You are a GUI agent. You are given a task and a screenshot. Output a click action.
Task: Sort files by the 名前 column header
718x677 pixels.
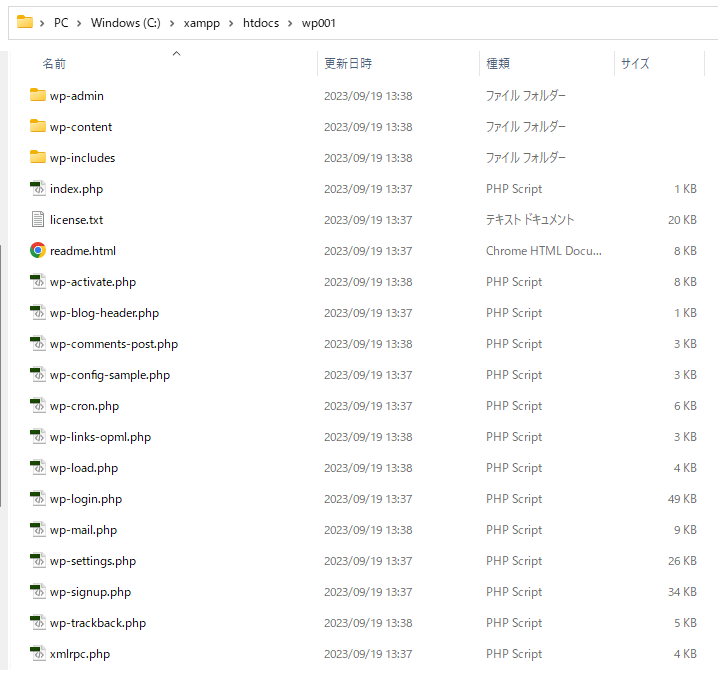point(54,63)
